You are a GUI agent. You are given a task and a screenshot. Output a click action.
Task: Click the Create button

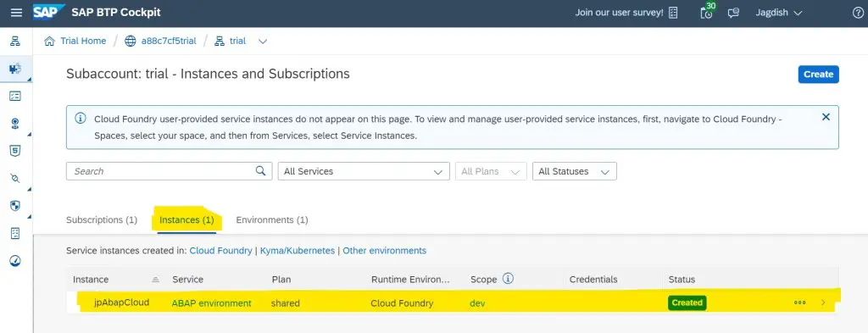click(818, 74)
